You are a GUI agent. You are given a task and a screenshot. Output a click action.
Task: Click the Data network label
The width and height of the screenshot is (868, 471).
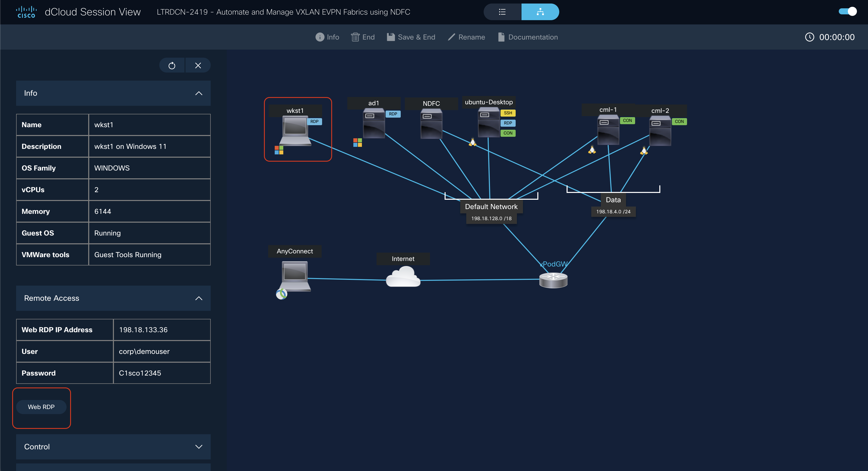click(x=613, y=200)
